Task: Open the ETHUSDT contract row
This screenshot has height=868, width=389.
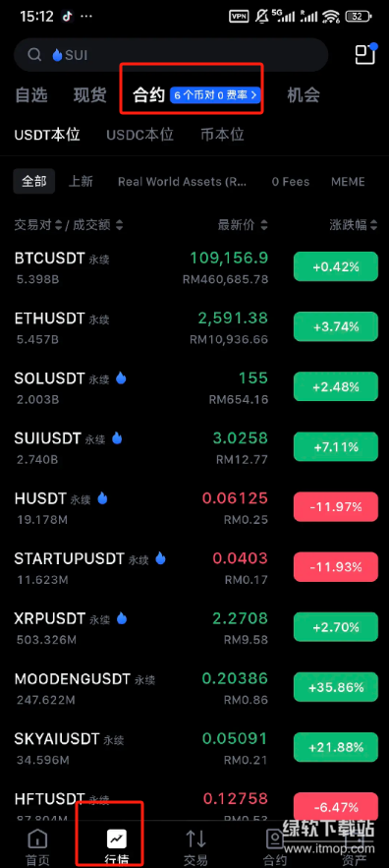Action: pos(194,327)
